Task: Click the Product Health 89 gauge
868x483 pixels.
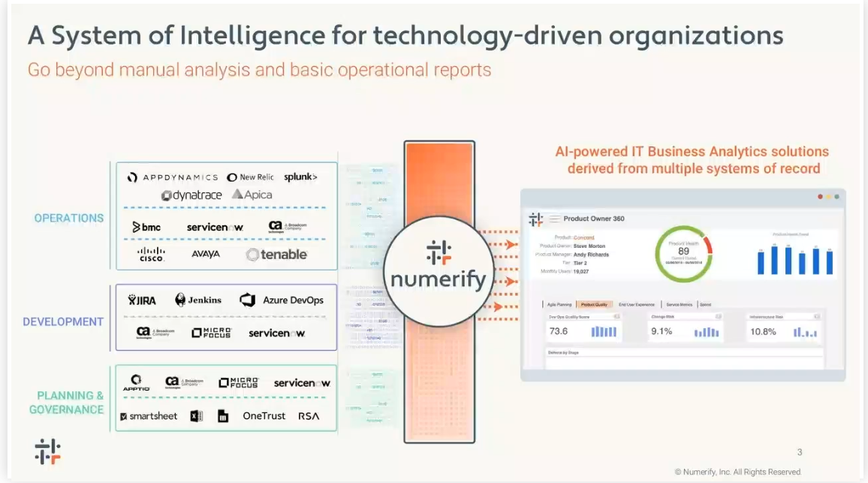Action: click(683, 254)
